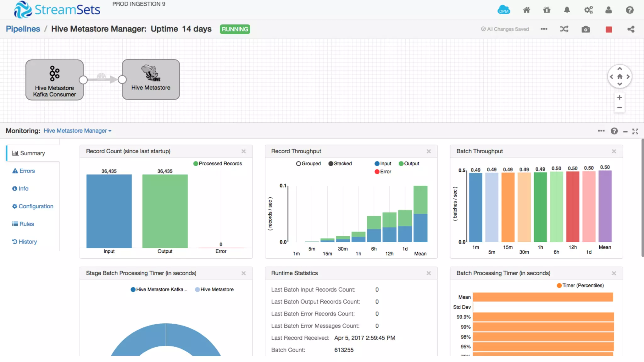Open the Hive Metastore Manager monitoring dropdown
The image size is (644, 362).
click(77, 131)
